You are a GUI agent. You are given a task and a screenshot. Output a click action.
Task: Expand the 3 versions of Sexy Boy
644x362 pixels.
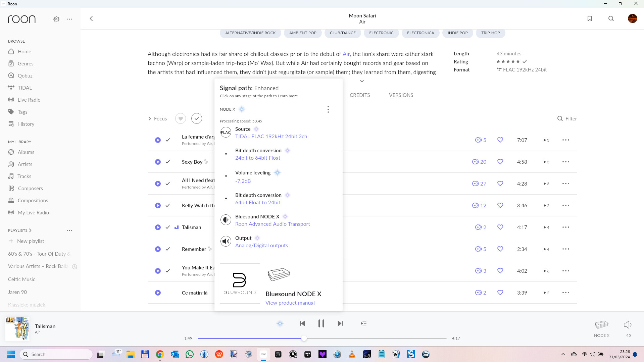pyautogui.click(x=546, y=162)
